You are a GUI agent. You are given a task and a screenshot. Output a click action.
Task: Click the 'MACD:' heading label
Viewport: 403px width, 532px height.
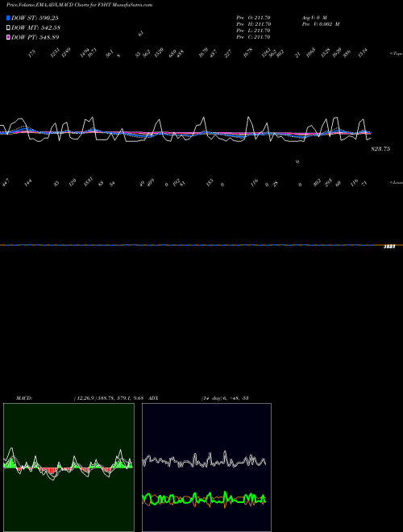23,398
